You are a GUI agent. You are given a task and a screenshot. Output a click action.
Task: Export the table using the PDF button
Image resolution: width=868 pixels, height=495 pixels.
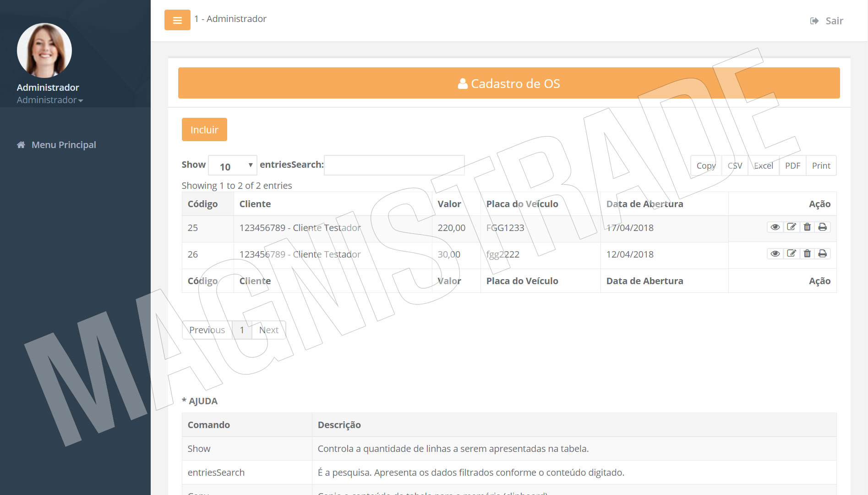pos(792,166)
